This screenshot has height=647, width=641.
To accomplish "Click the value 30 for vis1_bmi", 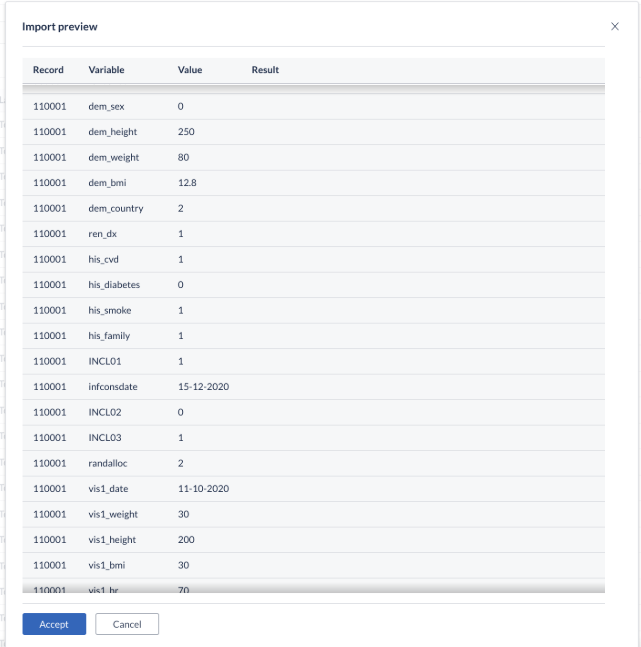I will [x=183, y=565].
